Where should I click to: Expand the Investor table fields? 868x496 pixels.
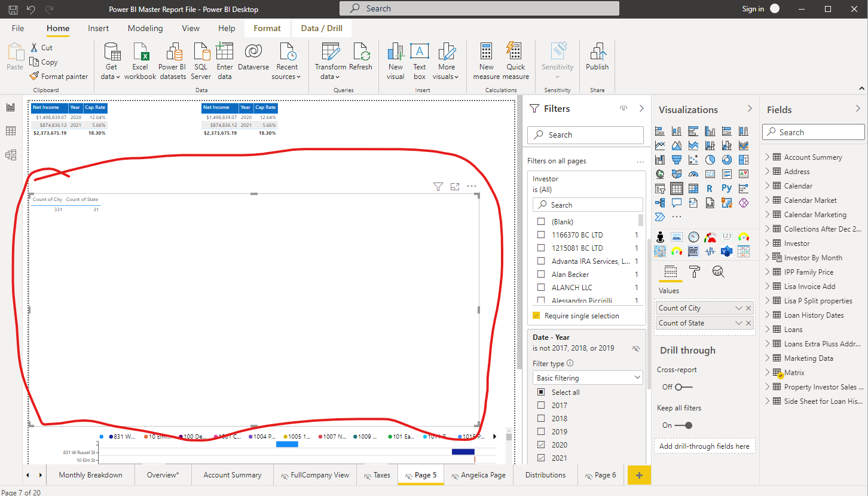tap(767, 243)
